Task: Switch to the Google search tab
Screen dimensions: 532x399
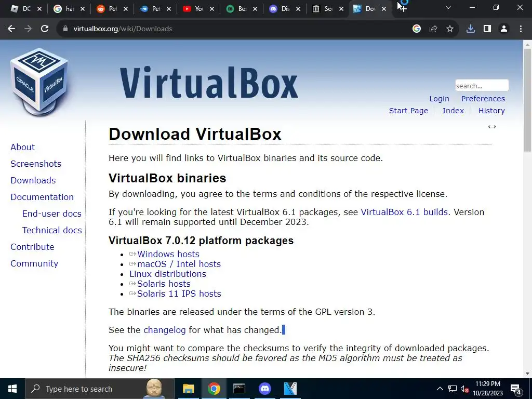Action: 69,9
